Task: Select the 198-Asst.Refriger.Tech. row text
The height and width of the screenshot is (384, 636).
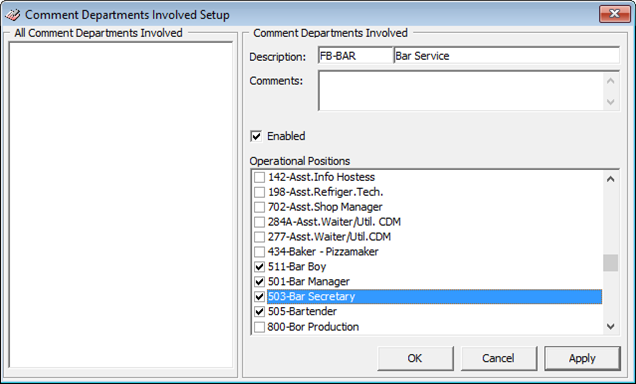Action: pyautogui.click(x=325, y=192)
